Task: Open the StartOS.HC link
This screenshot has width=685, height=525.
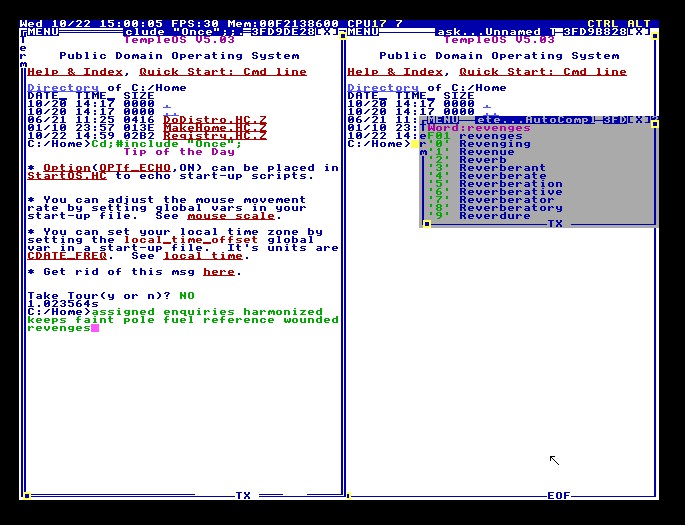Action: (x=67, y=176)
